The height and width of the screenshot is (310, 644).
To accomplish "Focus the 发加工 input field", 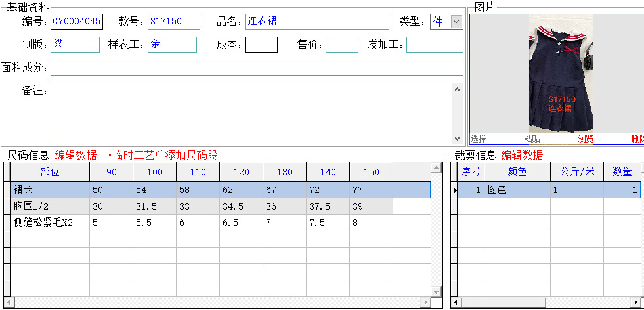I will pyautogui.click(x=435, y=45).
